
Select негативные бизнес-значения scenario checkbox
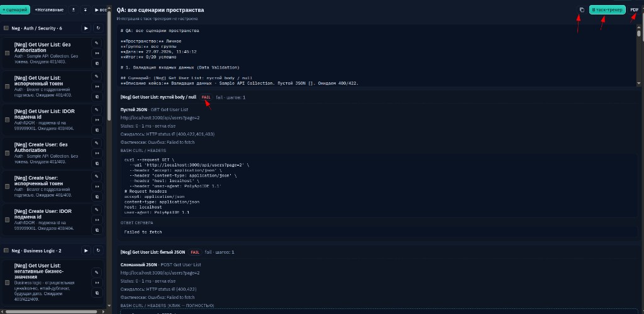coord(7,283)
